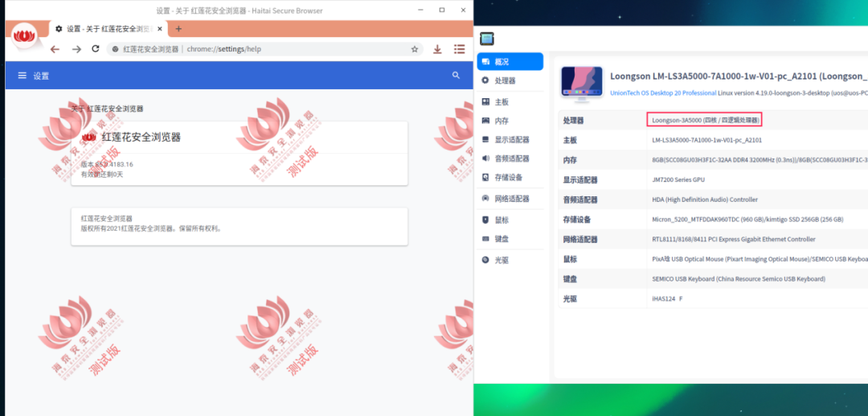
Task: Maximize the Haitai Secure Browser window
Action: [442, 10]
